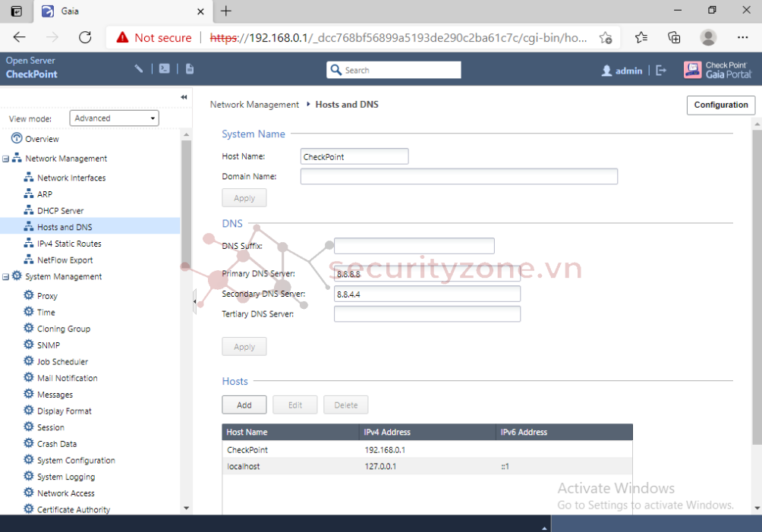Open the browser Favorites list icon
This screenshot has height=532, width=762.
(x=641, y=37)
